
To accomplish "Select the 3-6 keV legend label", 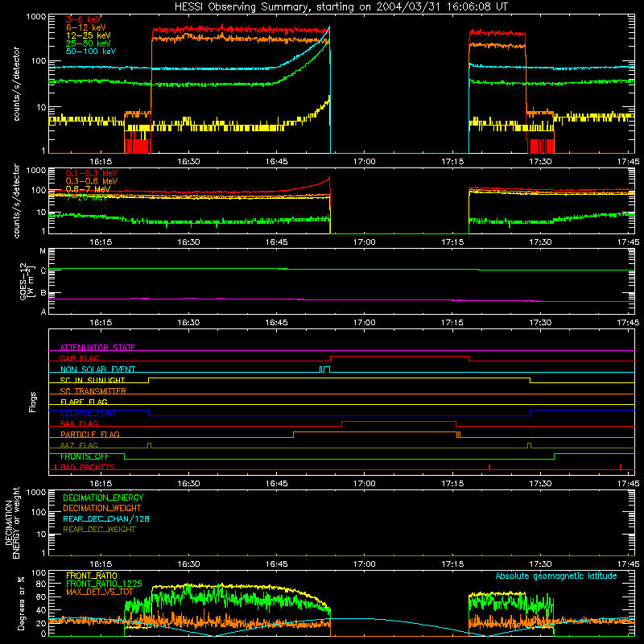I will [x=83, y=19].
